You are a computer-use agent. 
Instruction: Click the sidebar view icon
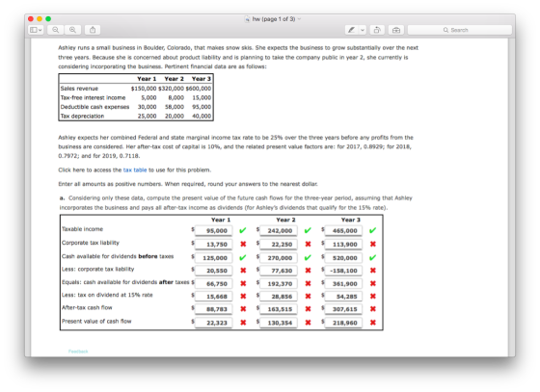click(x=34, y=30)
